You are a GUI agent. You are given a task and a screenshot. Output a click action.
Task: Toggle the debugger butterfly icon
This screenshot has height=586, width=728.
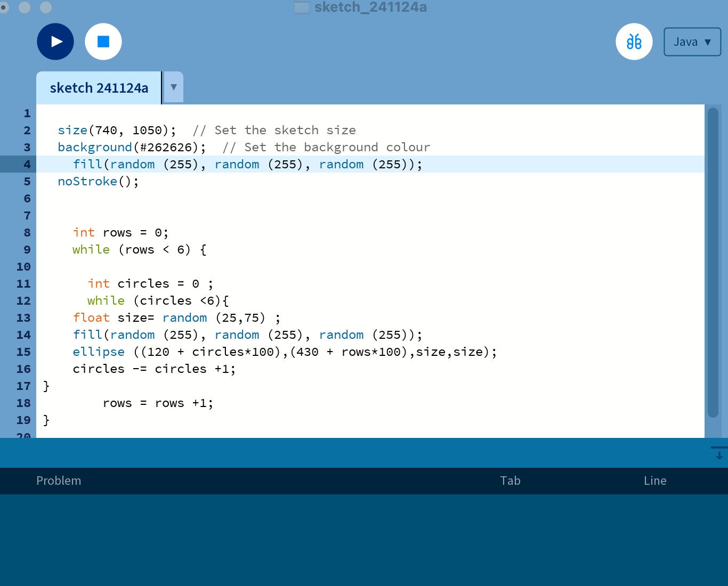coord(634,42)
